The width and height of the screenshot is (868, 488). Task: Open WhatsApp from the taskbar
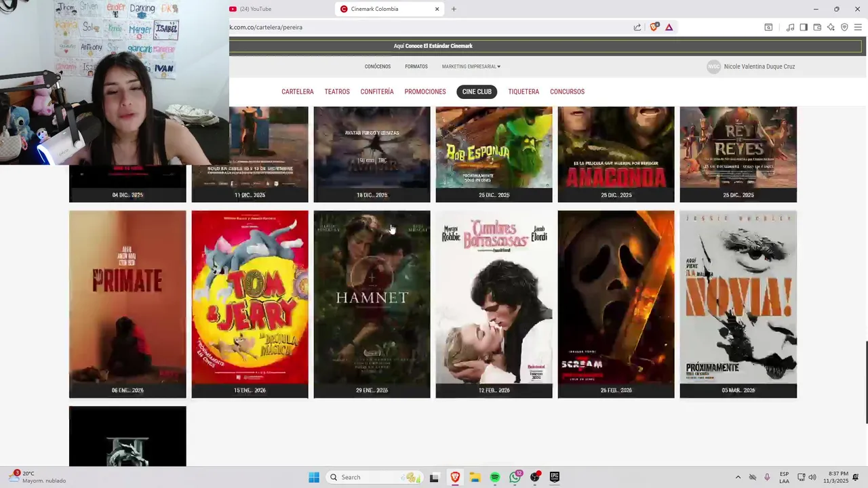coord(515,477)
